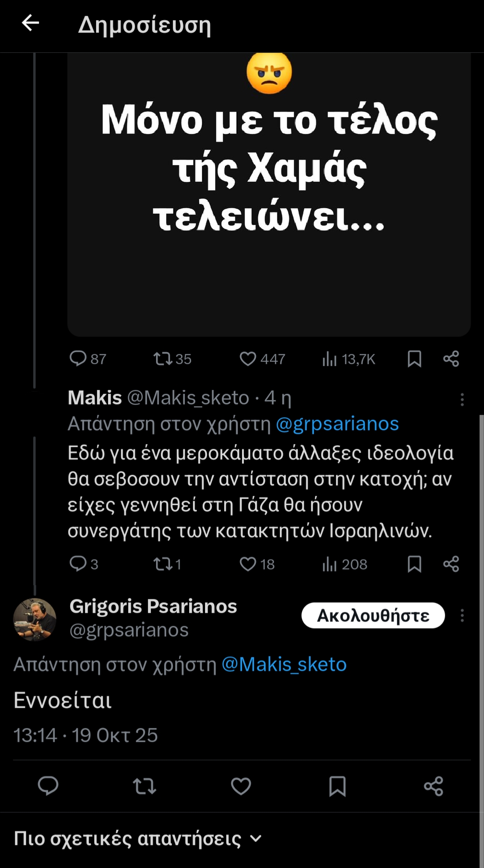This screenshot has height=868, width=484.
Task: Tap the back arrow in the header
Action: [x=30, y=23]
